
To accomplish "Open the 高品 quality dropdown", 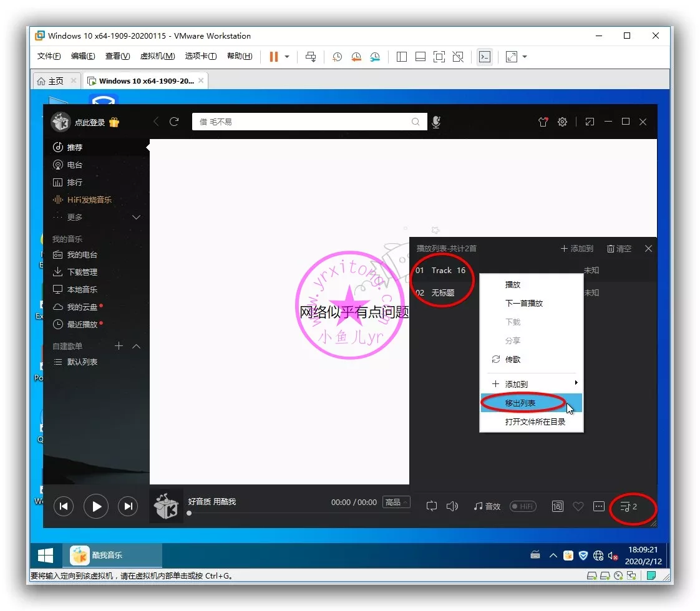I will pos(396,503).
